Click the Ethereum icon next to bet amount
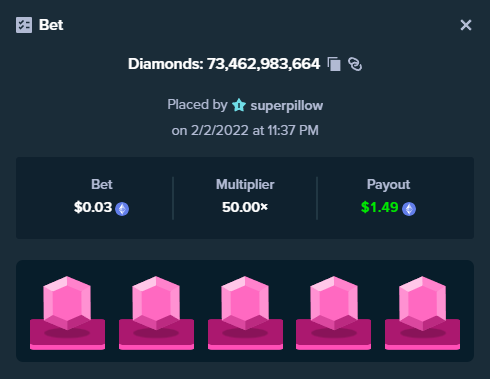This screenshot has width=490, height=379. 122,209
